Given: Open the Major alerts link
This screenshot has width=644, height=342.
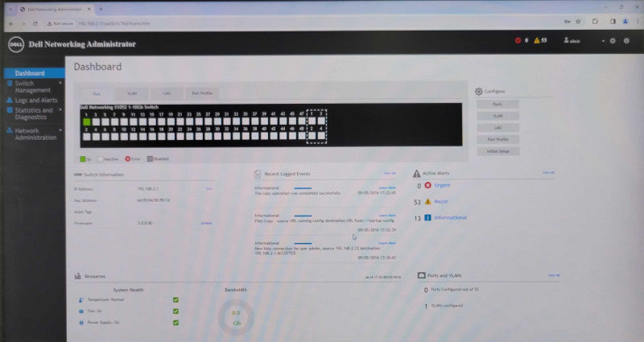Looking at the screenshot, I should tap(440, 202).
